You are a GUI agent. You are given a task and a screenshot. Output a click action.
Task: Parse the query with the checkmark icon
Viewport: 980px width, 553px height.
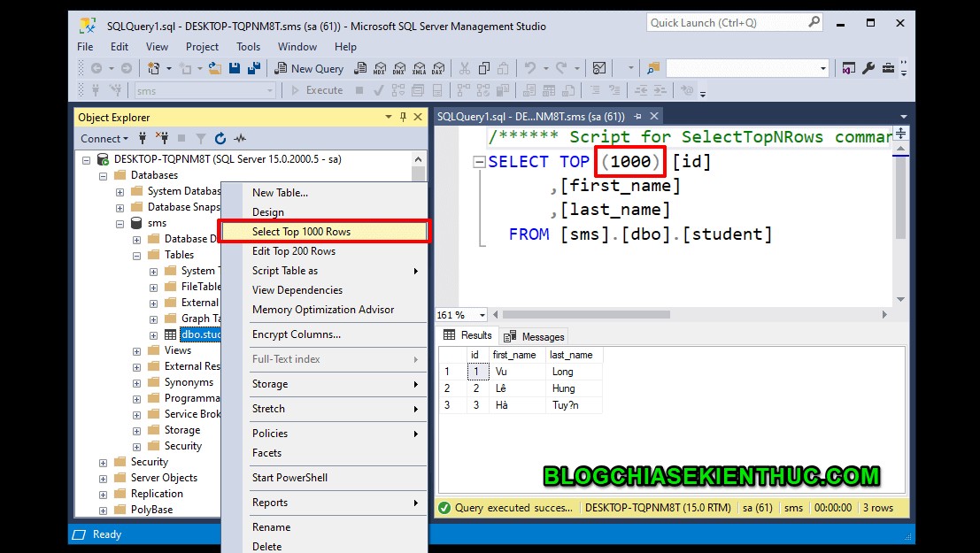(x=380, y=90)
